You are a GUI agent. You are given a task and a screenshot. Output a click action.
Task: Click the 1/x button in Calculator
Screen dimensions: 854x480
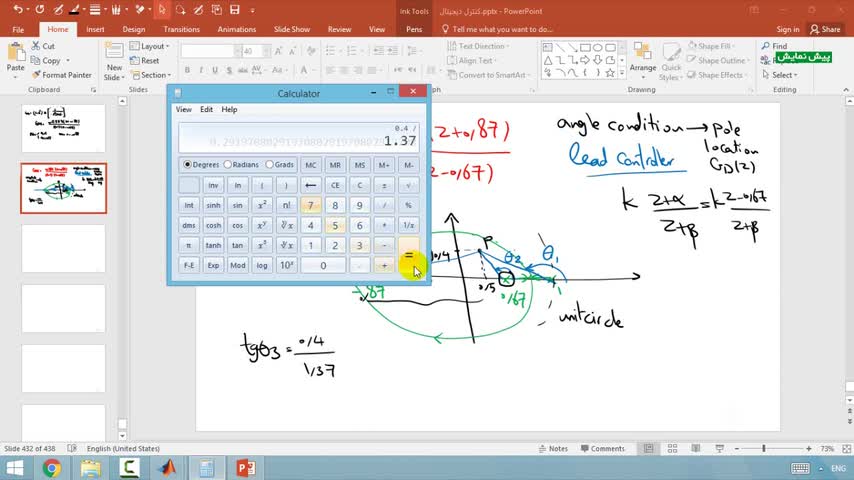[408, 225]
